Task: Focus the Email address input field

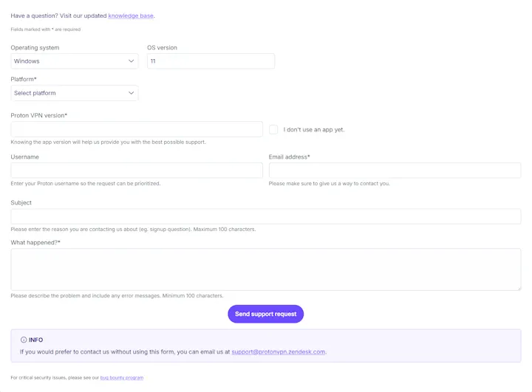Action: 395,171
